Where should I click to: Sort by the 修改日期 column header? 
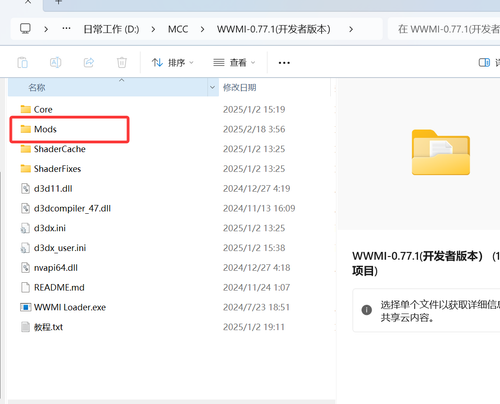click(x=274, y=88)
